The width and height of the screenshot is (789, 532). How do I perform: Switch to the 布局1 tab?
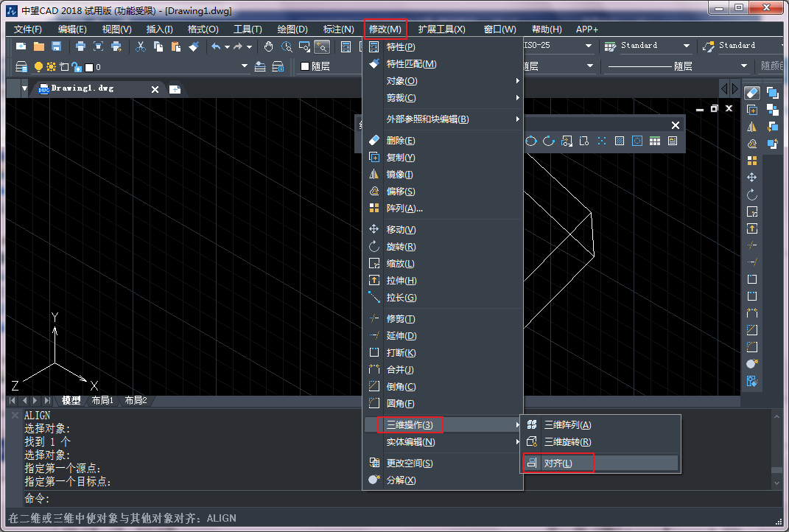tap(102, 401)
